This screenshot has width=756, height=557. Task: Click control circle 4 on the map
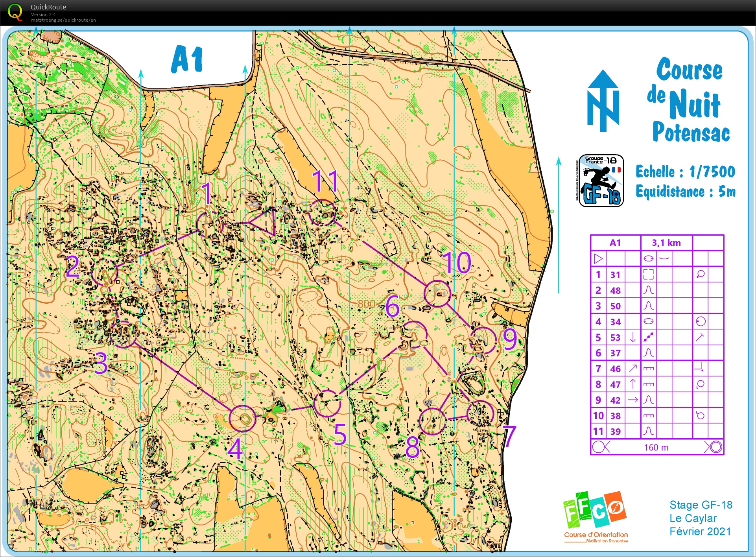(242, 419)
